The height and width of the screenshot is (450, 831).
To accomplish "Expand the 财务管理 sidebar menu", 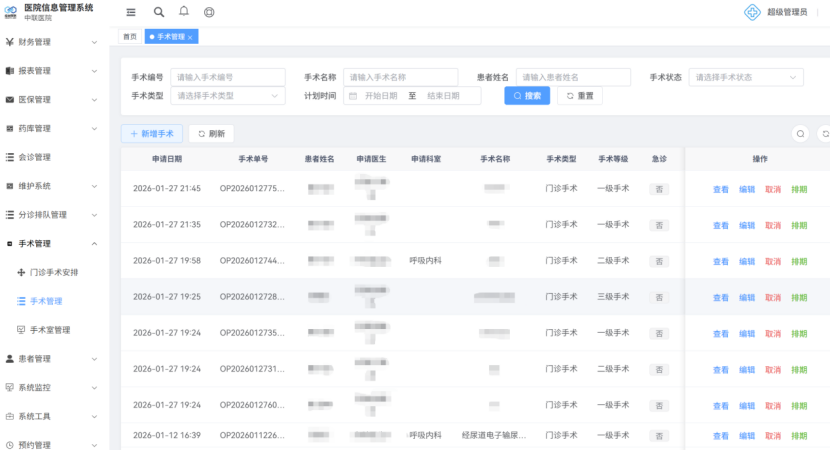I will tap(54, 43).
